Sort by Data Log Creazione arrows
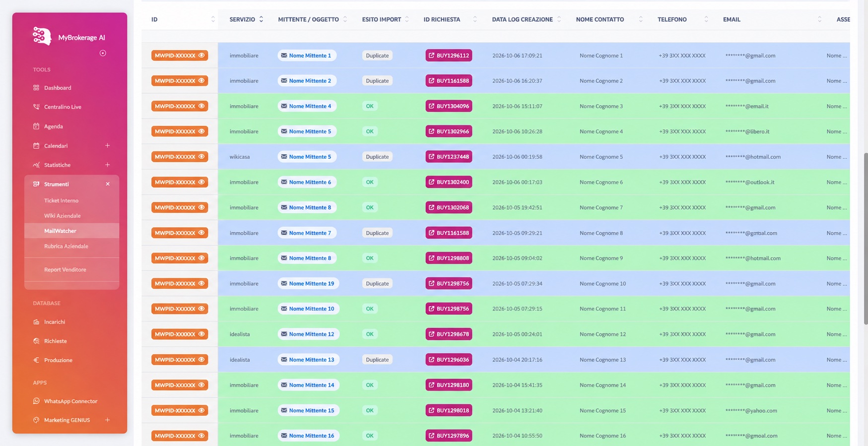The width and height of the screenshot is (868, 446). point(559,19)
